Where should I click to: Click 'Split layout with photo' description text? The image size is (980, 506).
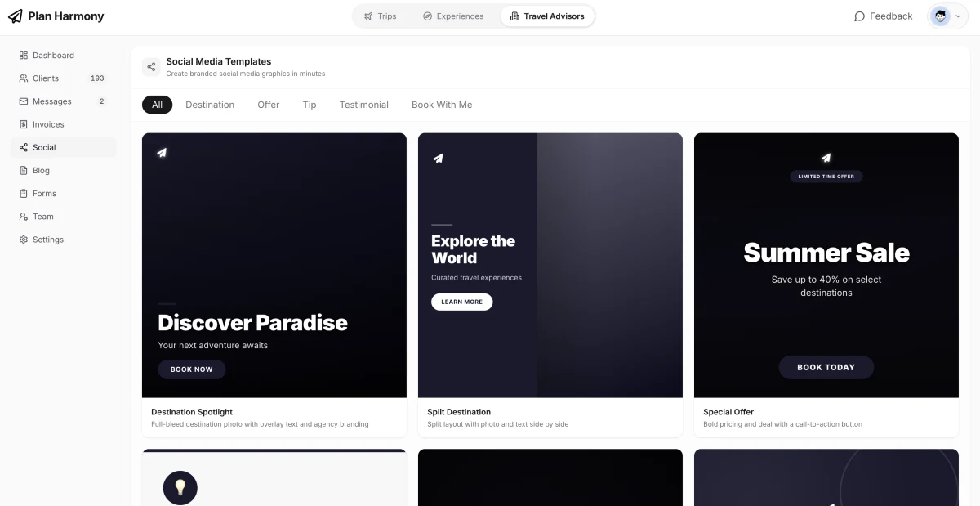point(497,424)
